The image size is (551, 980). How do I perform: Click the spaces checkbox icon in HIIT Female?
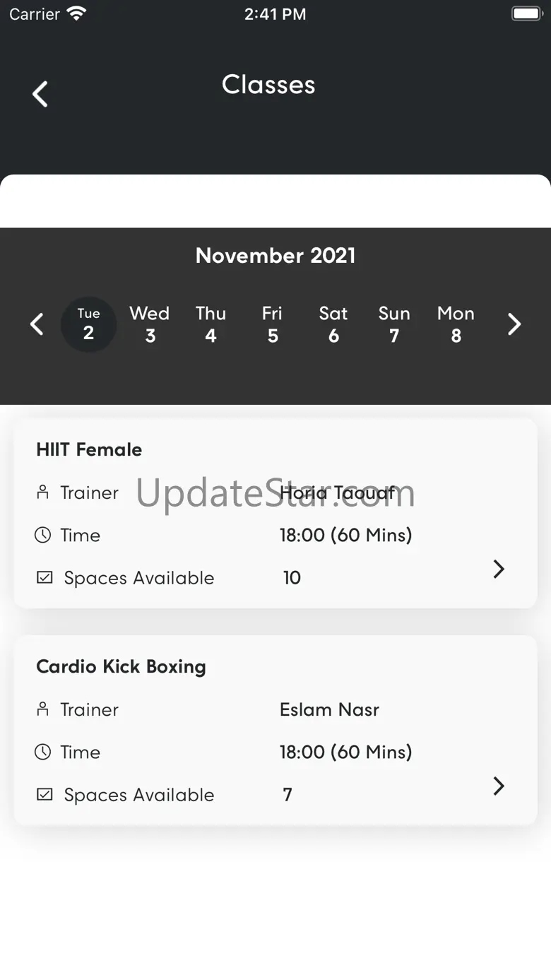tap(44, 577)
